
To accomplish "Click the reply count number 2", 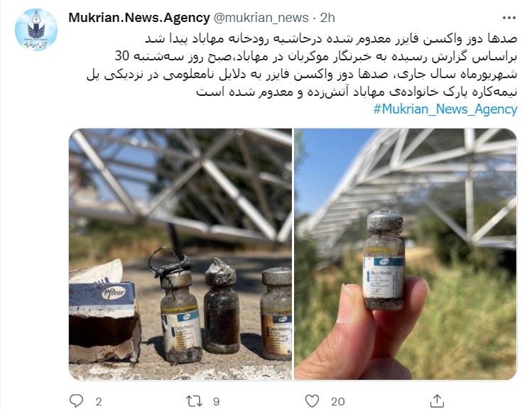I will click(99, 402).
